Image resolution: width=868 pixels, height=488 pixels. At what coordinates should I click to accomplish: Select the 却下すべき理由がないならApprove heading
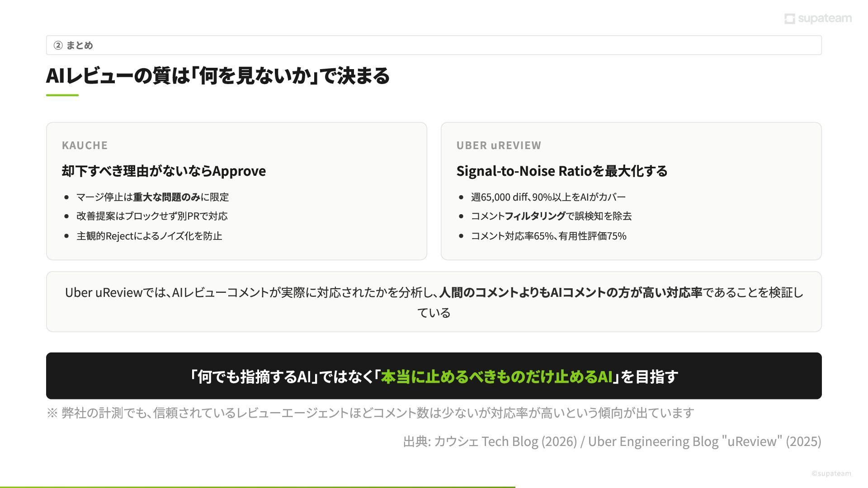(x=164, y=171)
